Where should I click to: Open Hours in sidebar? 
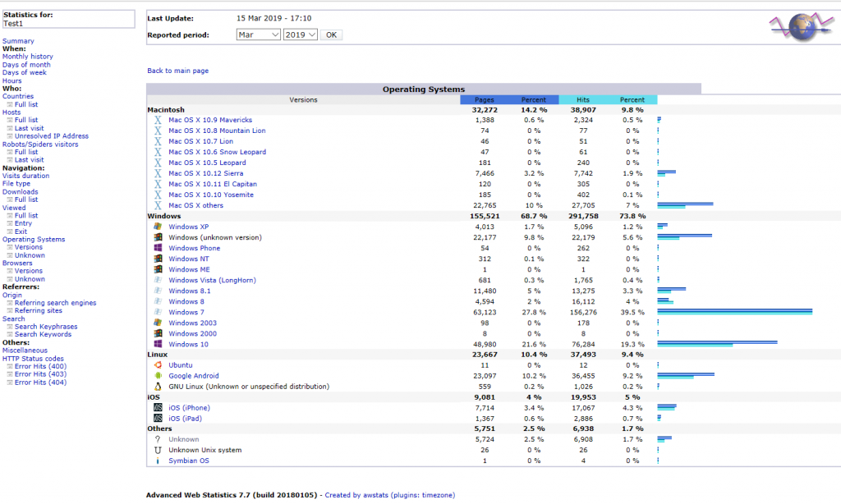11,81
